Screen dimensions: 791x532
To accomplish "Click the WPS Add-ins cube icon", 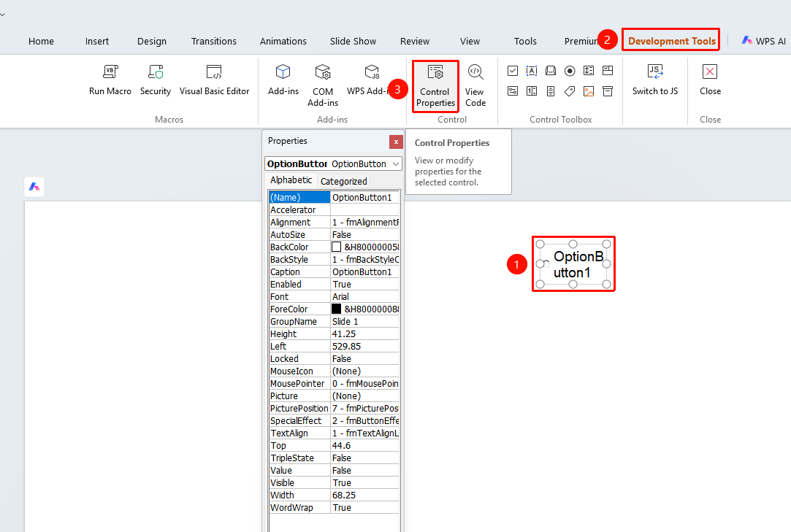I will tap(372, 72).
